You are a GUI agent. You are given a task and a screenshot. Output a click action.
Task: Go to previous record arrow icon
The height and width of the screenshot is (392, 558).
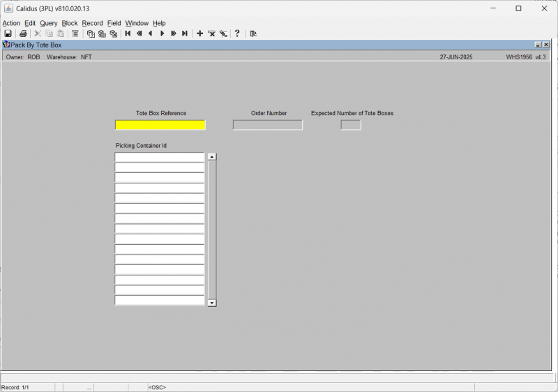click(x=151, y=33)
